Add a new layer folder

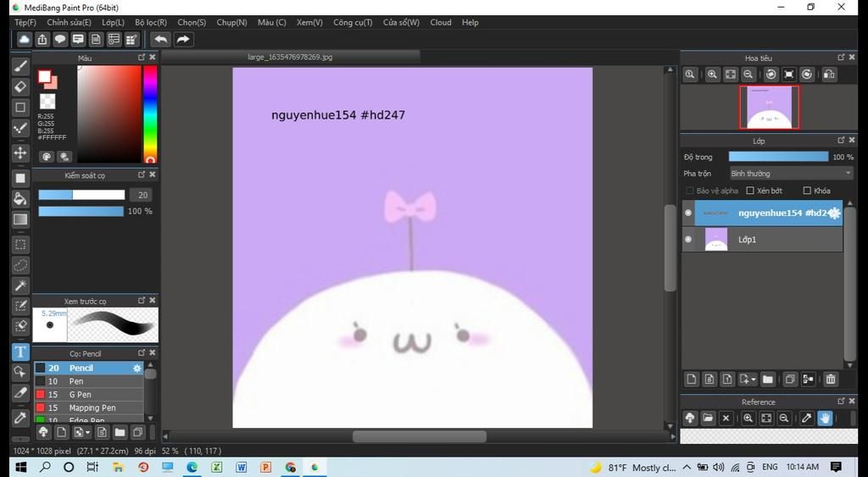(767, 379)
